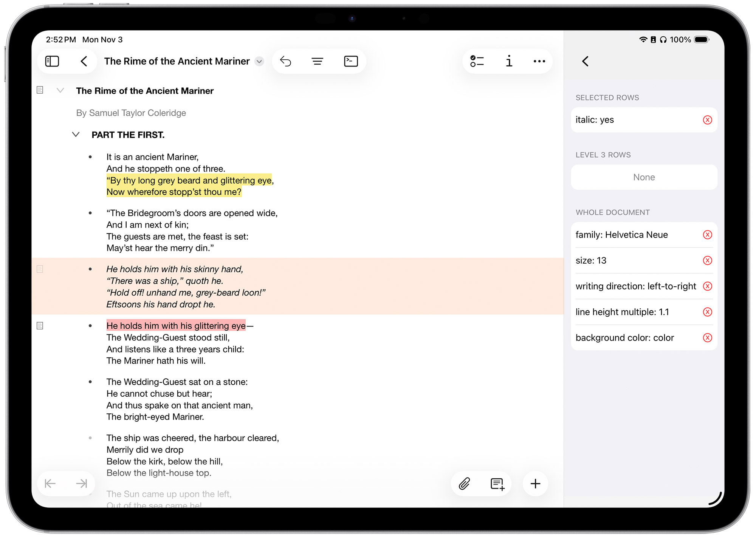Tap the plus button to add a row
This screenshot has width=756, height=538.
tap(535, 484)
